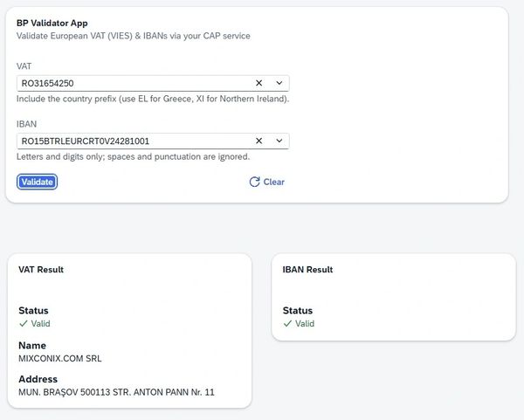Image resolution: width=524 pixels, height=420 pixels.
Task: Select the IBAN Result card heading
Action: tap(307, 270)
